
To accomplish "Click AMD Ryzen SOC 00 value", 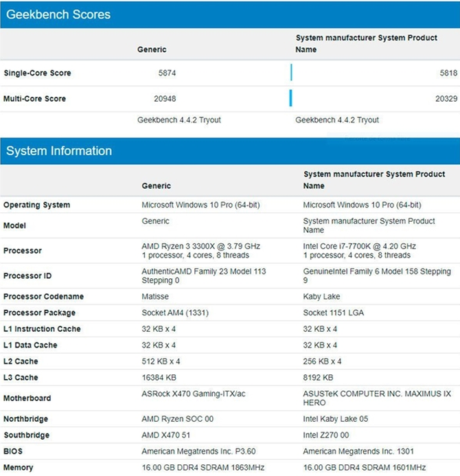I will (x=178, y=419).
